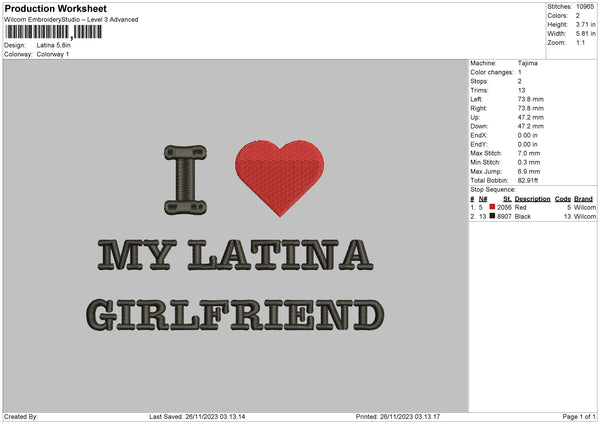This screenshot has height=424, width=600.
Task: Select the red color swatch in Stop Sequence
Action: 493,207
